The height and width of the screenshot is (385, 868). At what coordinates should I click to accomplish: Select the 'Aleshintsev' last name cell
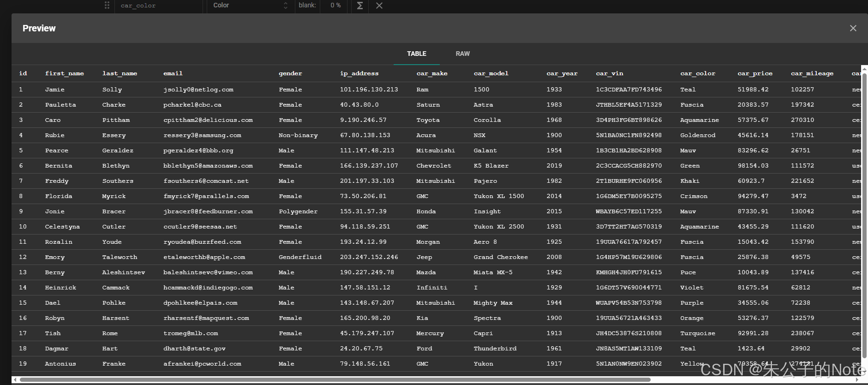click(124, 272)
